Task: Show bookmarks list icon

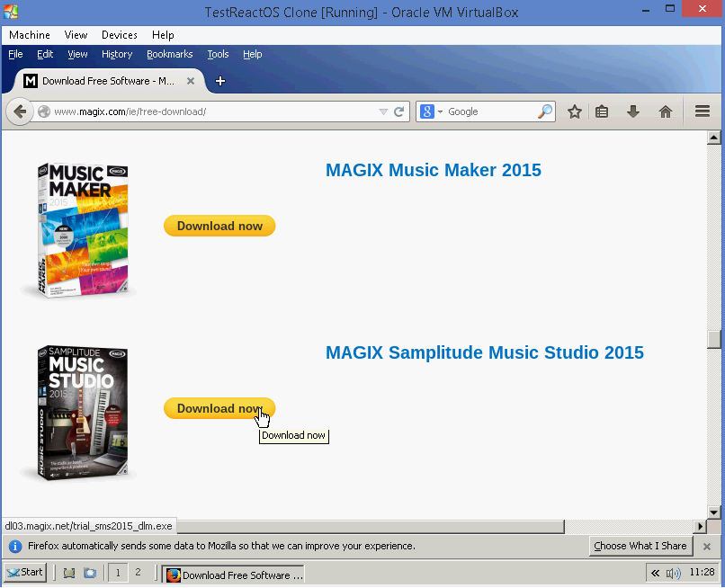Action: pos(602,111)
